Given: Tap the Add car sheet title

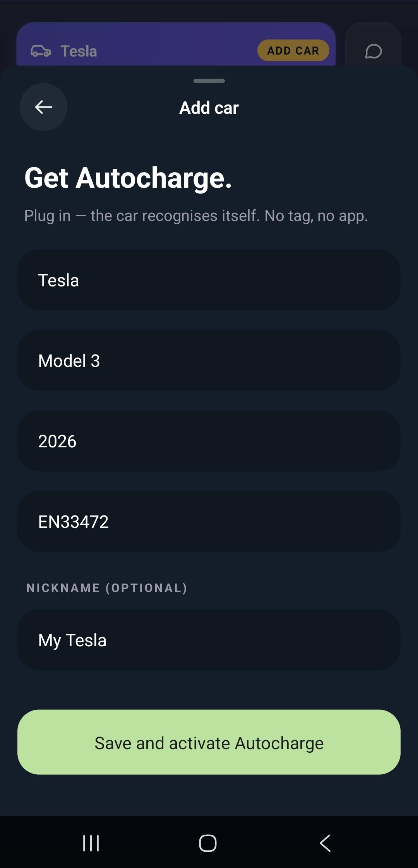Looking at the screenshot, I should (x=209, y=108).
